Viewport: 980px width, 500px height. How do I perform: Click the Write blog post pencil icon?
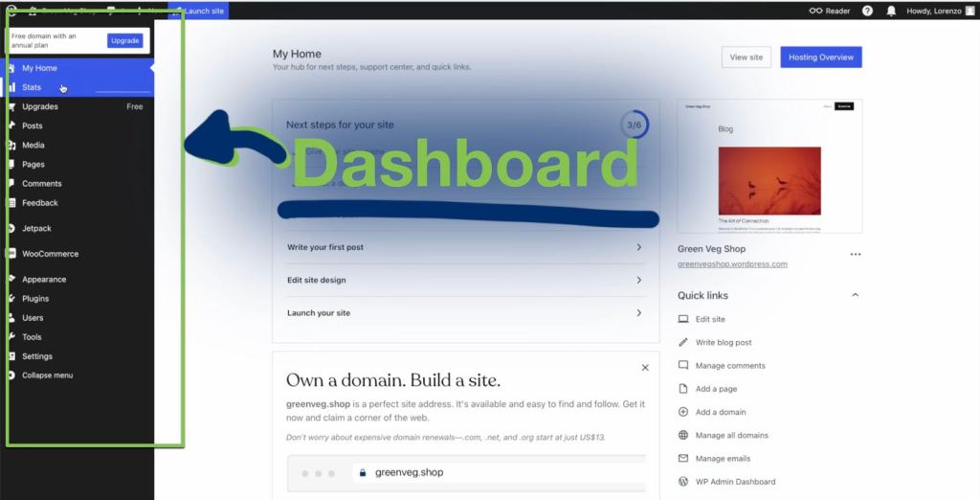[683, 342]
